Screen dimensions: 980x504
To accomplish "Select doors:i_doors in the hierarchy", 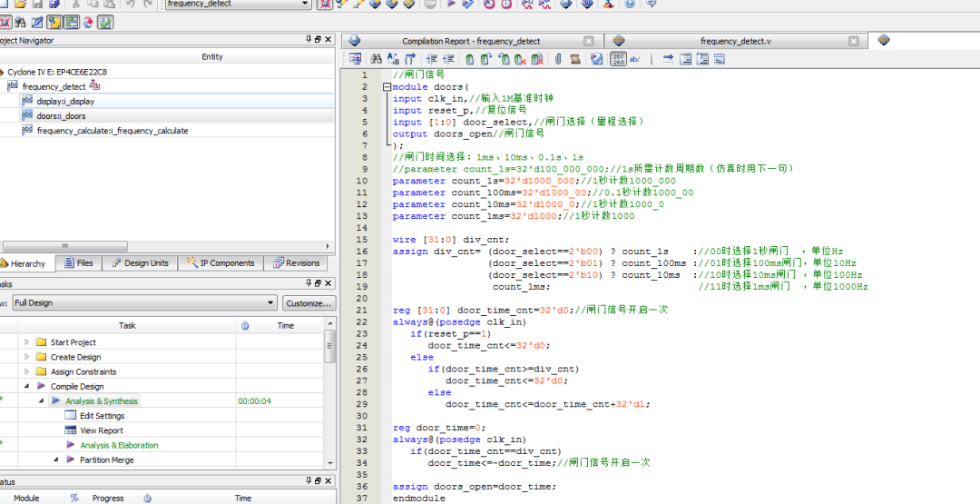I will tap(61, 116).
